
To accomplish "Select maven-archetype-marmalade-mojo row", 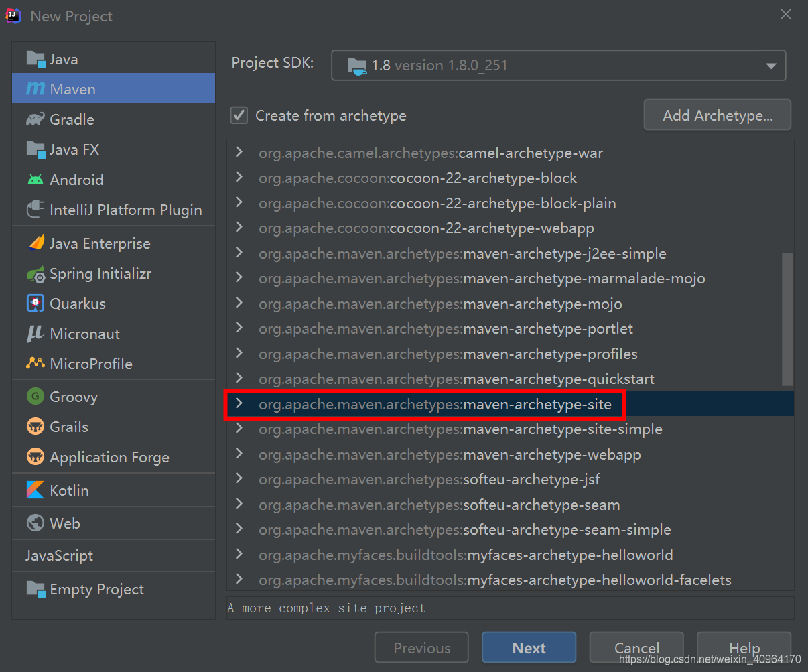I will tap(510, 278).
